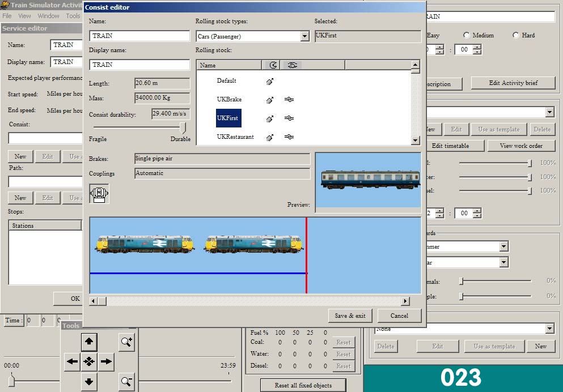Click Cancel in Consist editor

pos(399,316)
